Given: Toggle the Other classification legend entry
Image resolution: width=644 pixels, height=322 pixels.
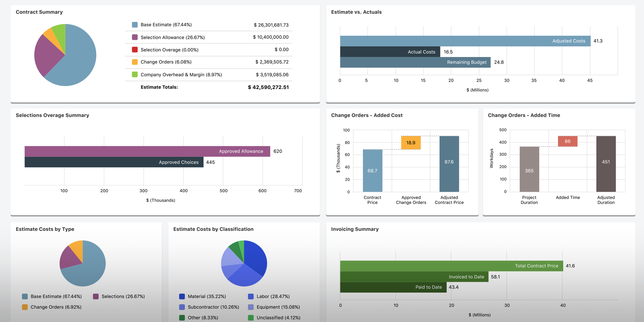Looking at the screenshot, I should coord(182,317).
